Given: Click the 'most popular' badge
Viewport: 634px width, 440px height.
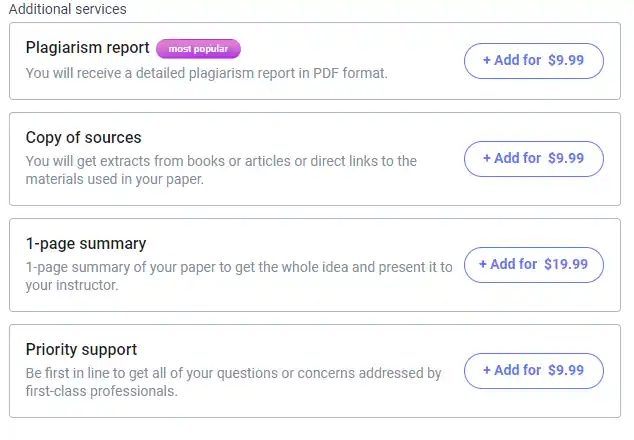Looking at the screenshot, I should tap(198, 49).
